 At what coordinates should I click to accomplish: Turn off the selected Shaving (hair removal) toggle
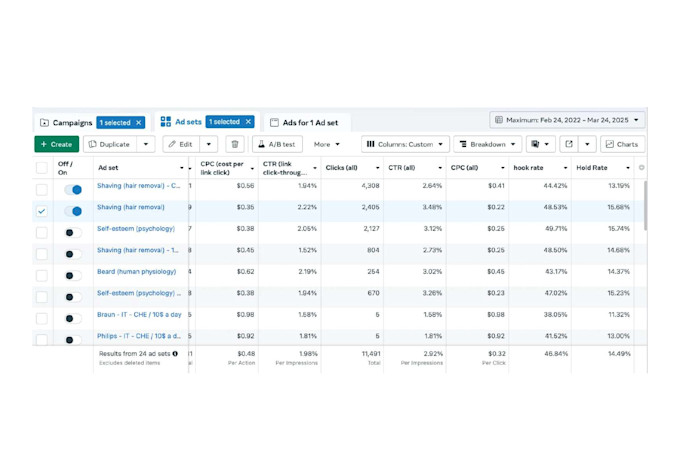[73, 211]
